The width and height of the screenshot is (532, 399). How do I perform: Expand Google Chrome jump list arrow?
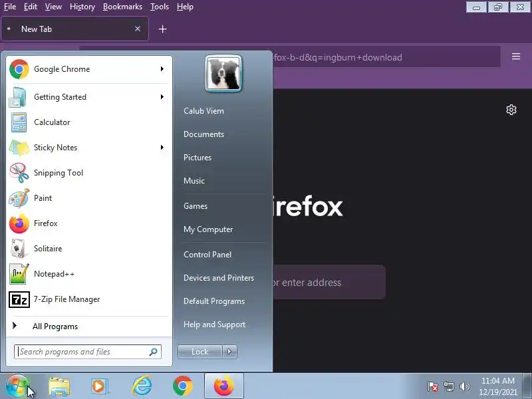(162, 69)
